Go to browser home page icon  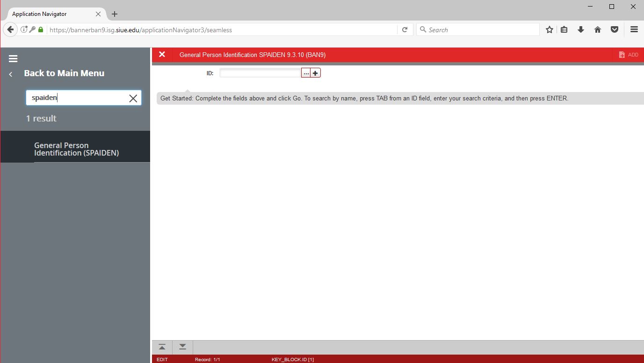click(x=597, y=30)
